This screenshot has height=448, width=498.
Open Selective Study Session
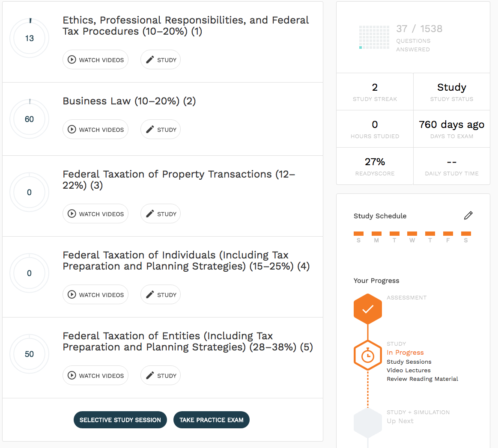tap(120, 420)
